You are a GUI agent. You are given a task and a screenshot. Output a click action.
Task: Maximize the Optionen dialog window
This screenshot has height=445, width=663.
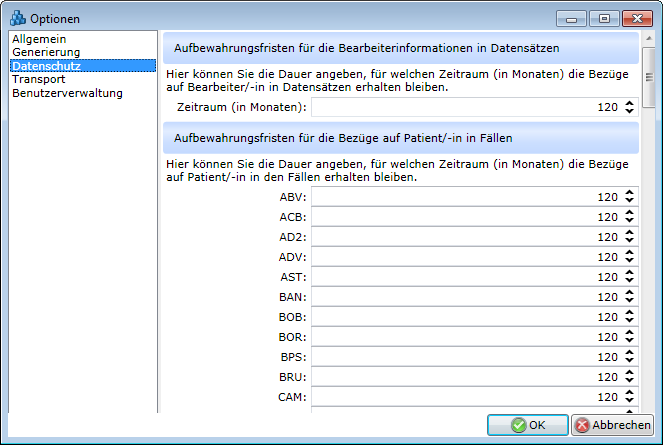click(x=604, y=18)
